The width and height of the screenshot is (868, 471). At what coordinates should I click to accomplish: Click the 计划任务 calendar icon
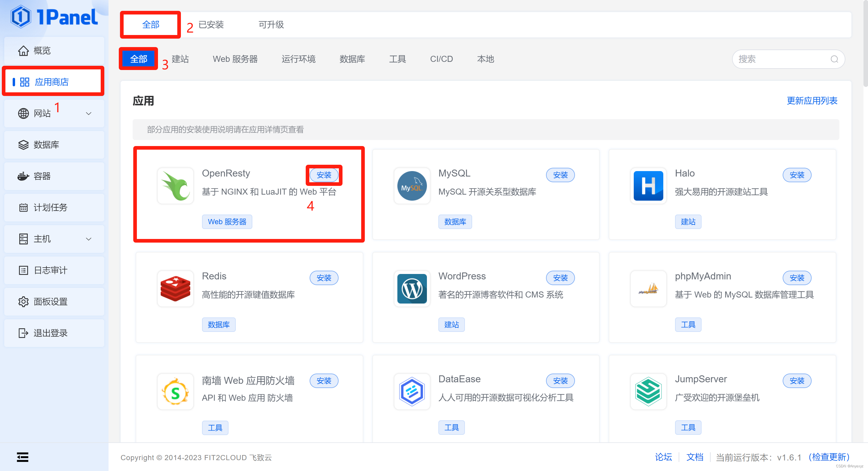(23, 207)
